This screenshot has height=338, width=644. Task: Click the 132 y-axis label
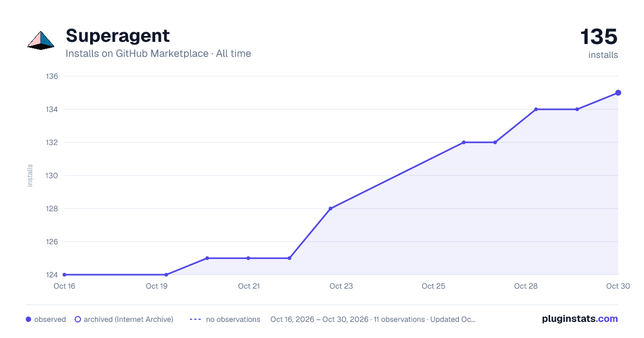(x=52, y=143)
